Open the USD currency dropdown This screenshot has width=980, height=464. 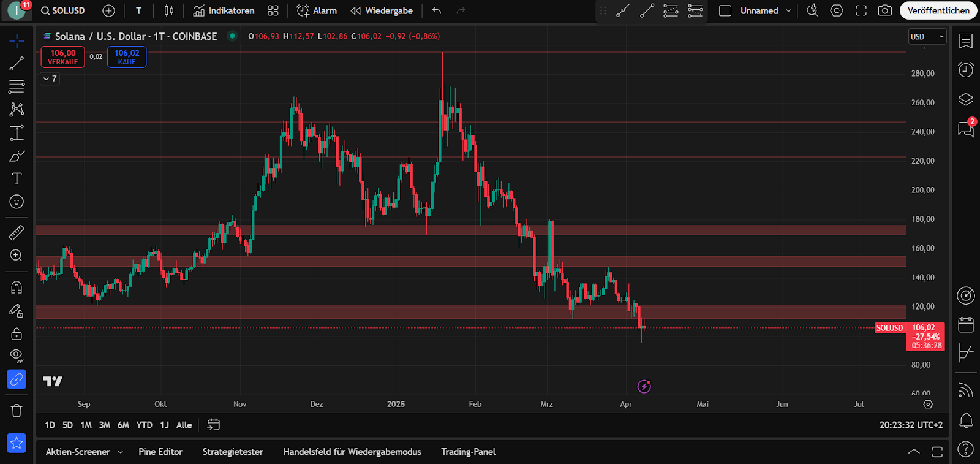point(927,37)
